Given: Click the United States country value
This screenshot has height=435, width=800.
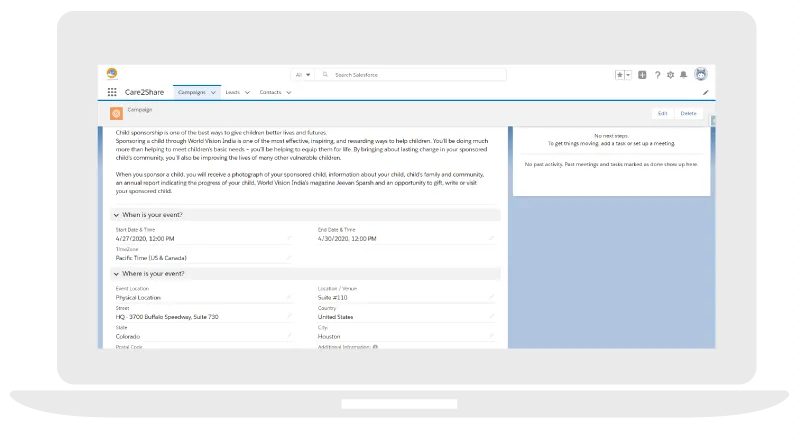Looking at the screenshot, I should coord(335,317).
